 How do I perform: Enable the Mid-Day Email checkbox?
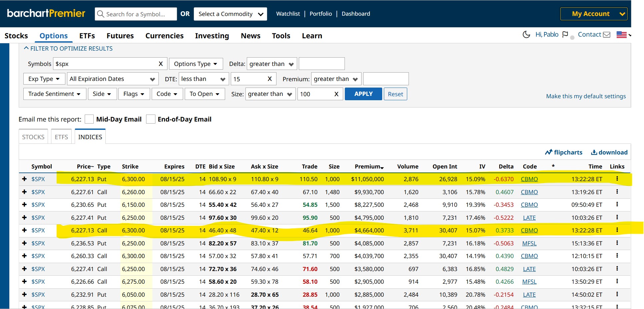pos(89,119)
